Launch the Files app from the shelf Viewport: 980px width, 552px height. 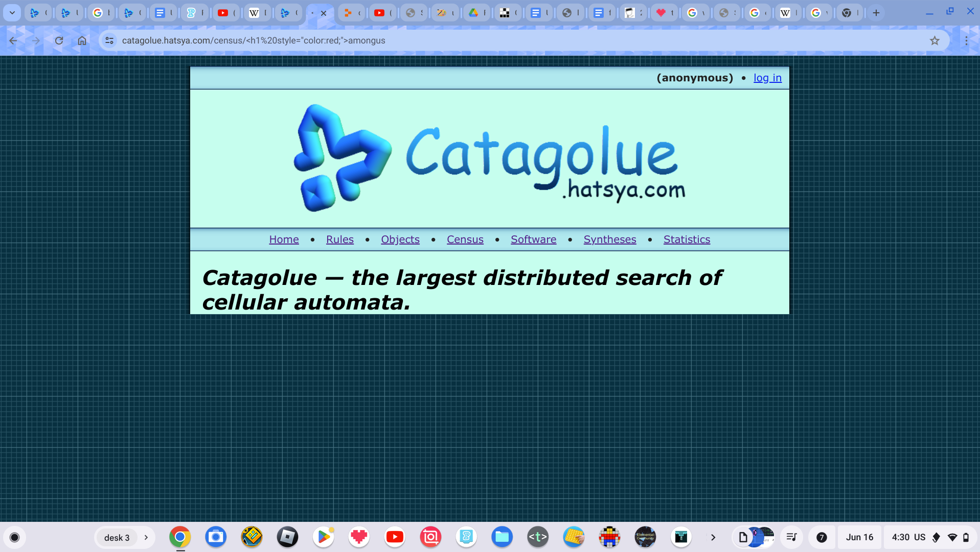[x=502, y=537]
